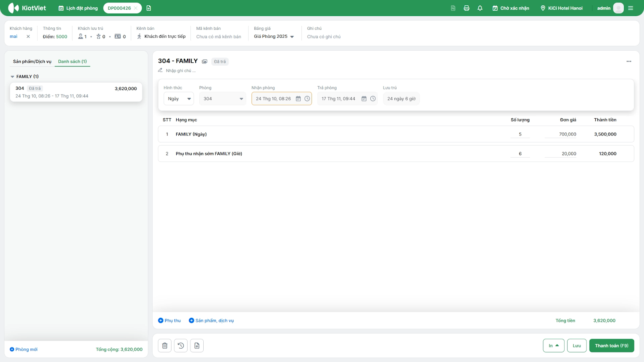Click the Nhập ghi chú note field

(x=180, y=71)
